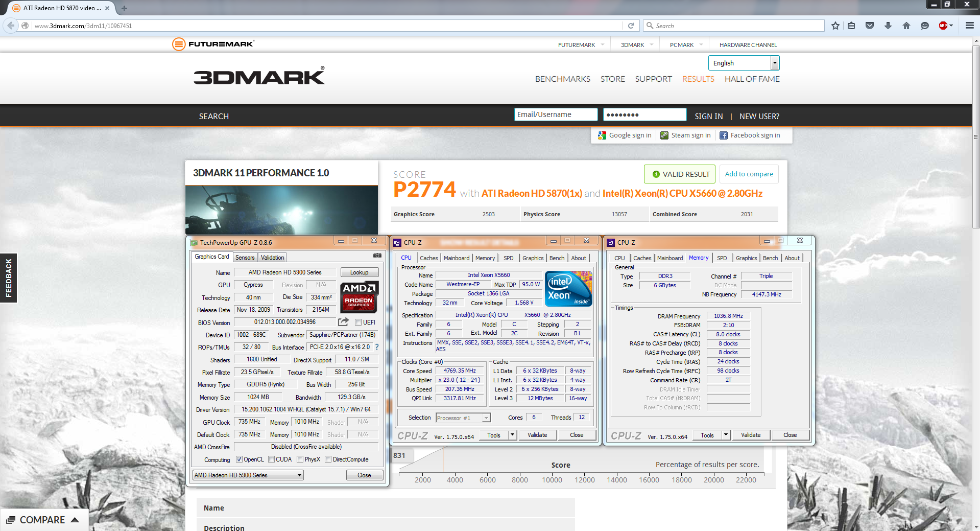Screen dimensions: 980x531
Task: Click the FEEDBACK side tab
Action: point(9,278)
